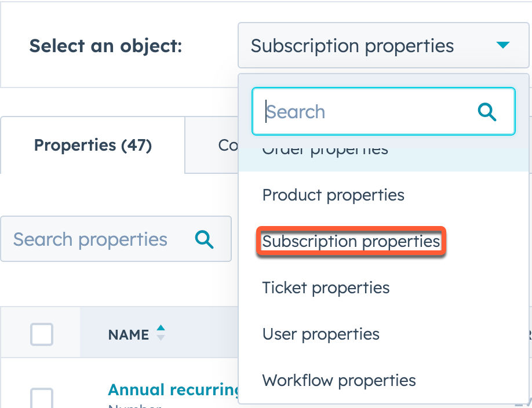
Task: Check the checkbox beside Annual recurring property
Action: click(41, 398)
